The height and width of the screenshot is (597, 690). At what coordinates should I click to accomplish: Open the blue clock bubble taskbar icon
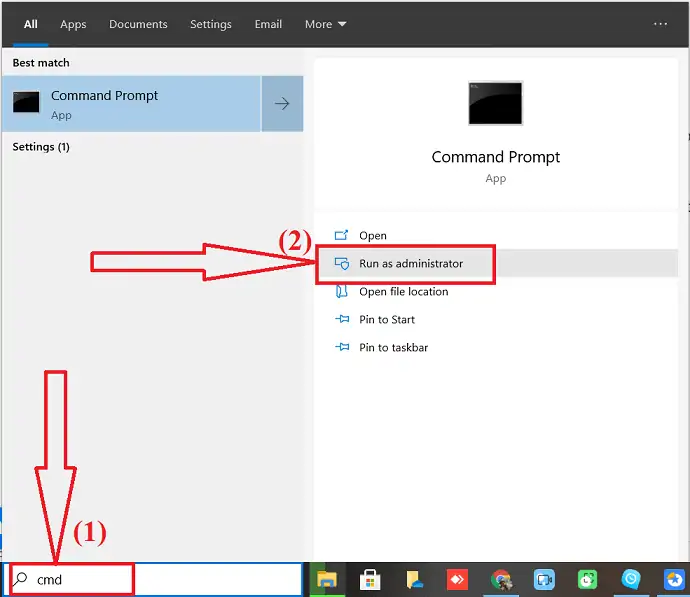tap(631, 579)
